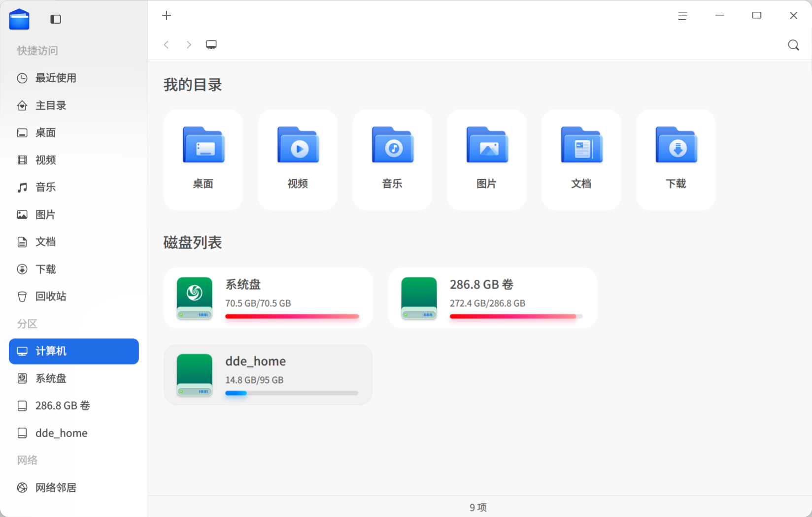Open a new tab with plus icon
The height and width of the screenshot is (517, 812).
pyautogui.click(x=167, y=15)
